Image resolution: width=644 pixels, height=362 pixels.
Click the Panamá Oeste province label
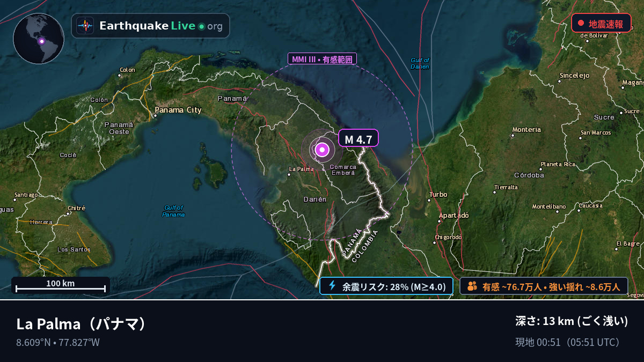point(119,128)
